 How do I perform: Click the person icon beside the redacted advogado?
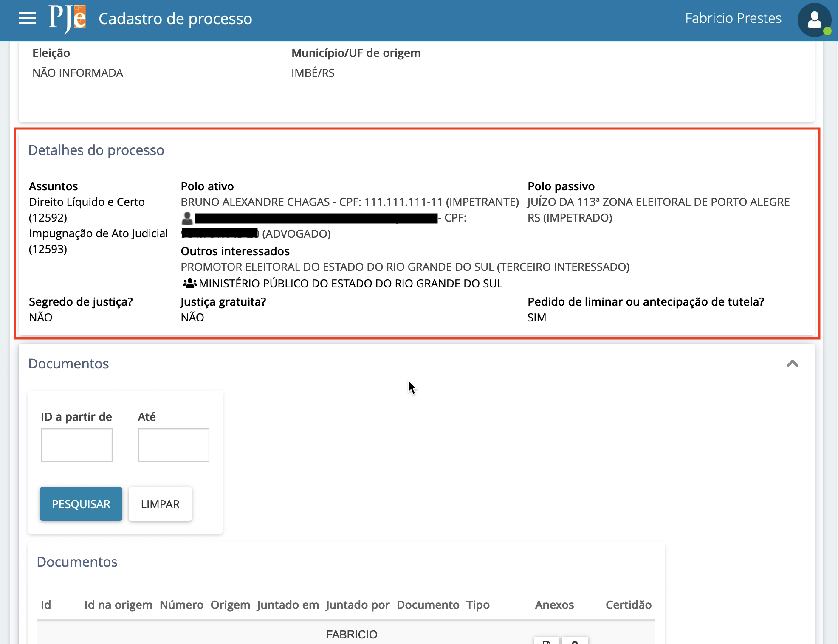187,218
